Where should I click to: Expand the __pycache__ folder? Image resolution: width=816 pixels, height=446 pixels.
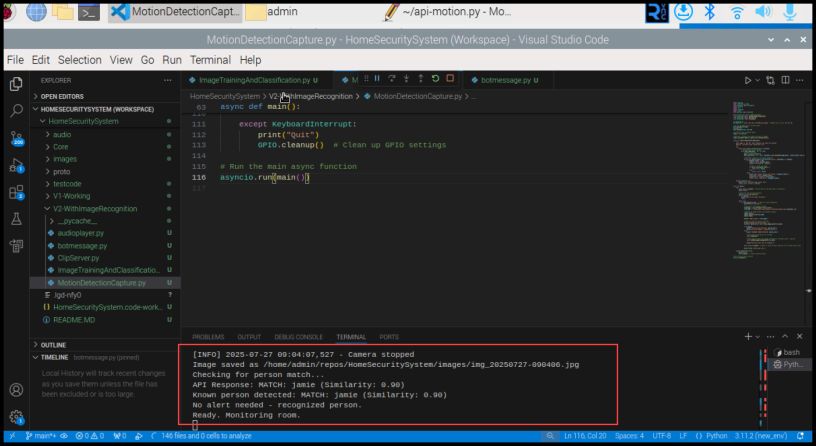coord(77,221)
